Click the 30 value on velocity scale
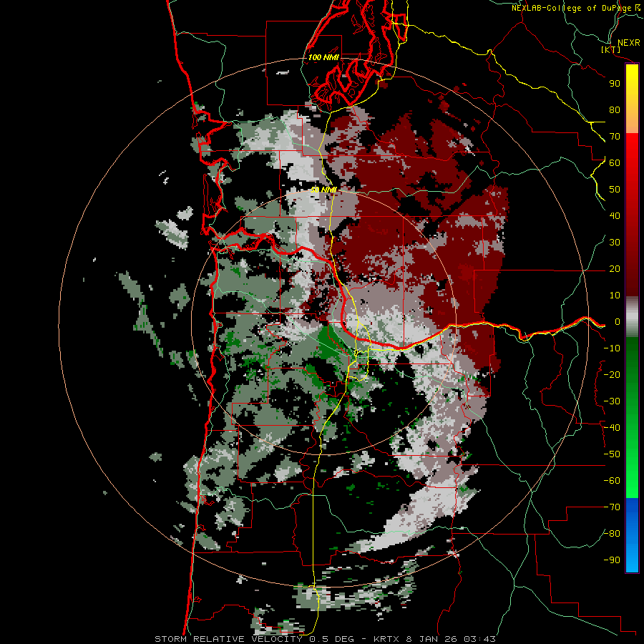644x644 pixels. [615, 243]
